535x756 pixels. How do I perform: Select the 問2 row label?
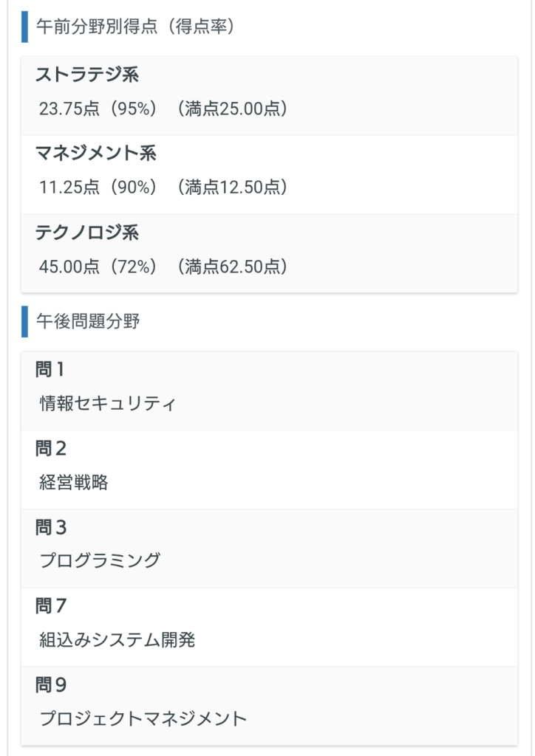tap(51, 448)
